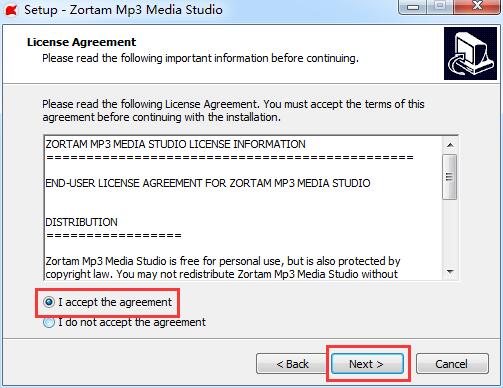503x388 pixels.
Task: Click the grayed-out maximize button
Action: pos(440,6)
